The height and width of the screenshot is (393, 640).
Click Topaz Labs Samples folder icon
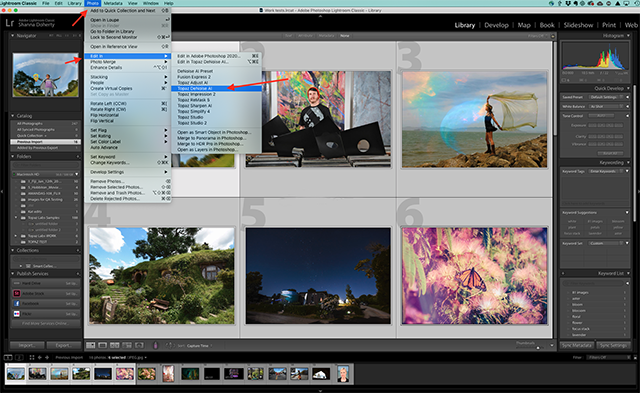(x=23, y=218)
